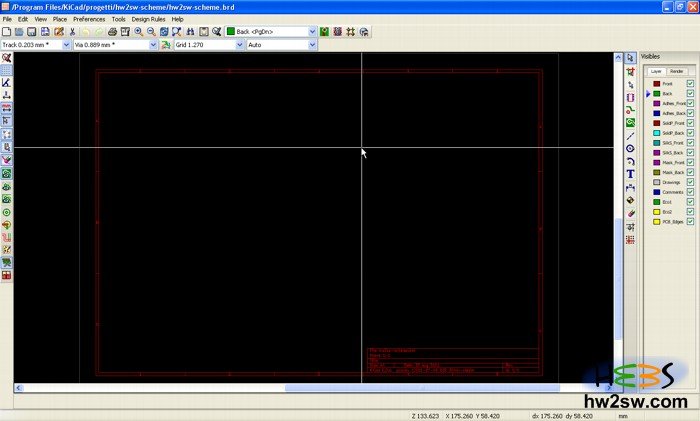
Task: Toggle visibility checkbox for PCB_Edges layer
Action: (690, 221)
